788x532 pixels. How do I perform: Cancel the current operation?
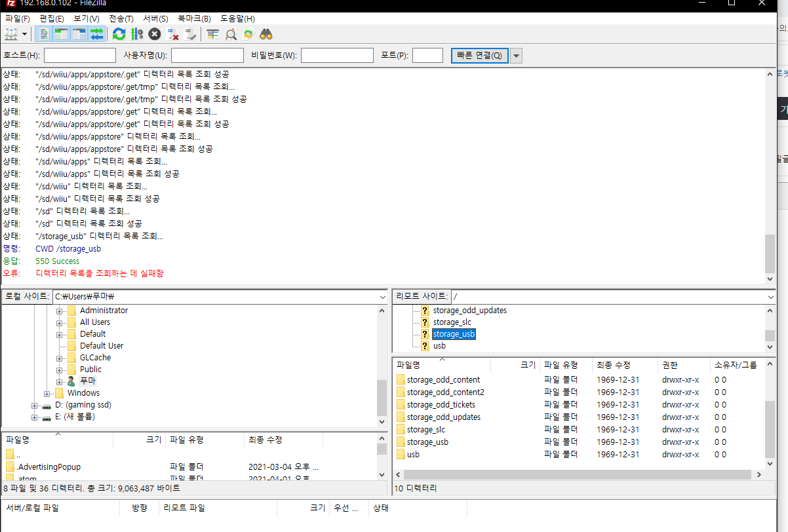point(155,34)
